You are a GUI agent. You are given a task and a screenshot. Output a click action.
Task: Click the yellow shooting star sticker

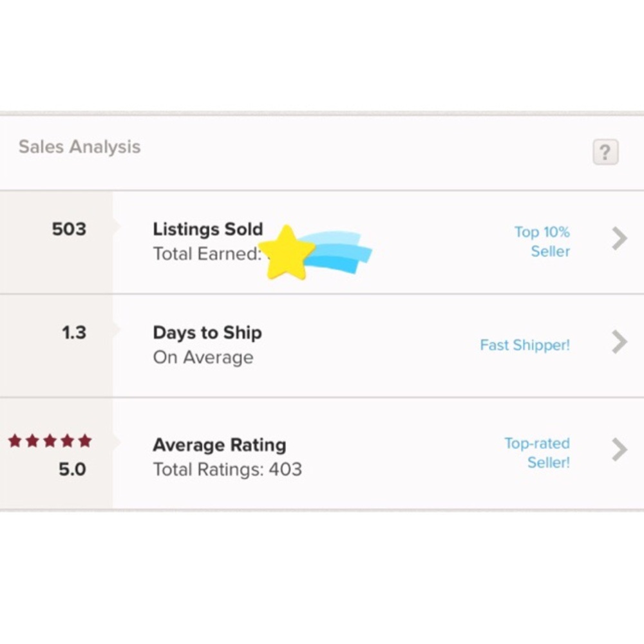click(287, 254)
